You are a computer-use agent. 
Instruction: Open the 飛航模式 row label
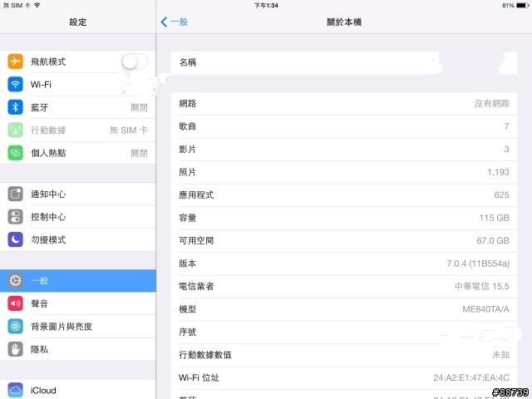pos(48,62)
